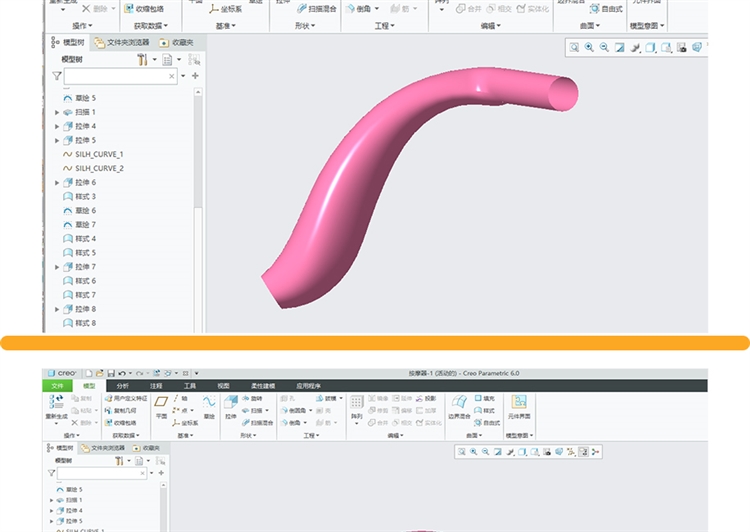Open 文件夹浏览器 tab in upper window
The height and width of the screenshot is (532, 750).
click(x=121, y=43)
